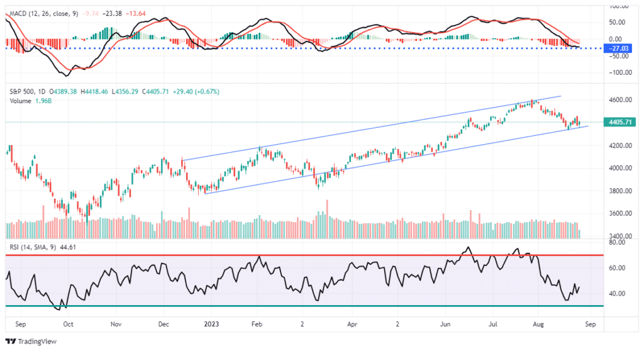644x351 pixels.
Task: Click the MACD -100.00 axis label
Action: 620,73
